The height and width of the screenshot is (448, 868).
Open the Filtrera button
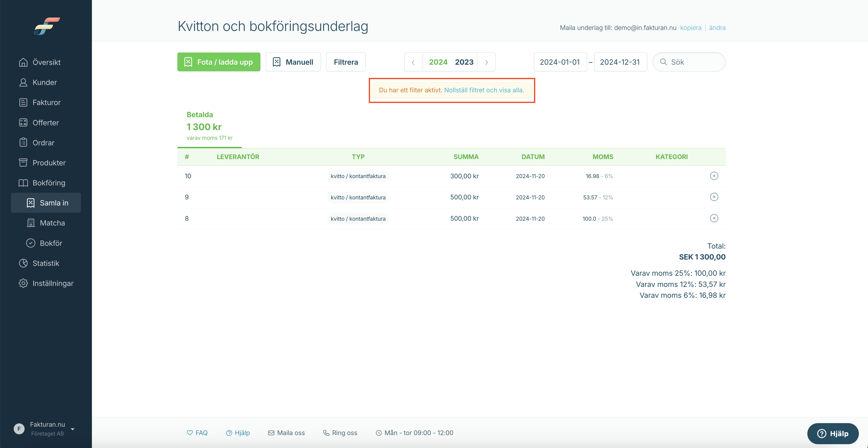point(346,62)
